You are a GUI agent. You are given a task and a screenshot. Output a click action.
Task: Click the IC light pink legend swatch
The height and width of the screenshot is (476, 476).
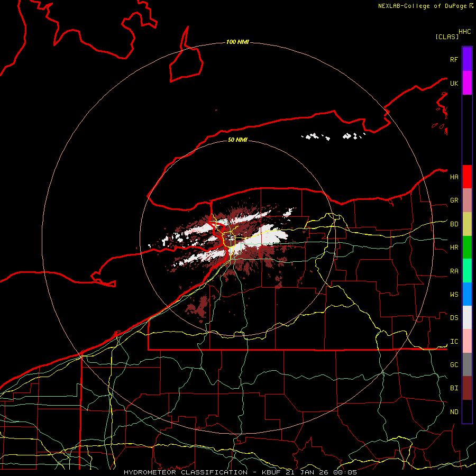[467, 341]
